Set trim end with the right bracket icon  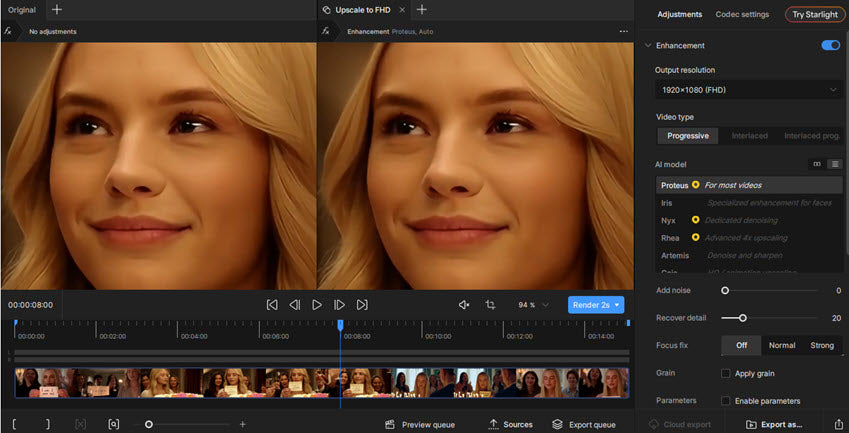pyautogui.click(x=48, y=424)
